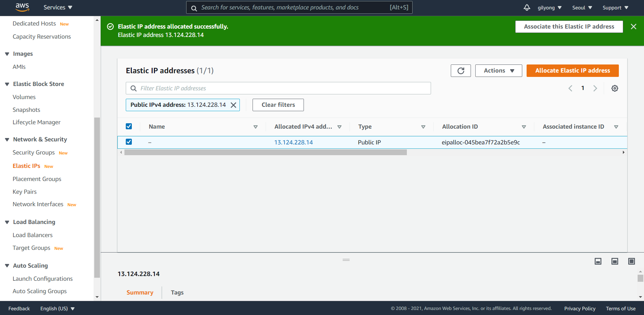Uncheck the 13.124.228.14 row checkbox

129,142
